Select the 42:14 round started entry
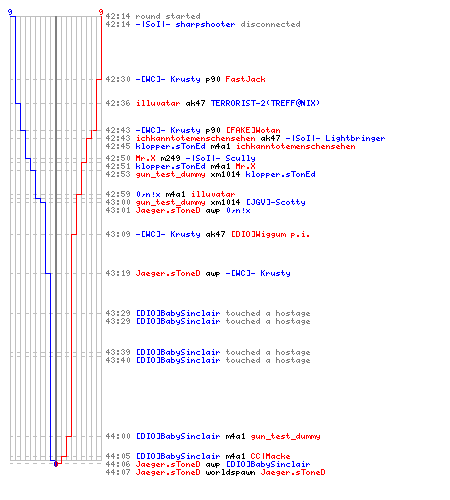The width and height of the screenshot is (450, 500). click(153, 16)
